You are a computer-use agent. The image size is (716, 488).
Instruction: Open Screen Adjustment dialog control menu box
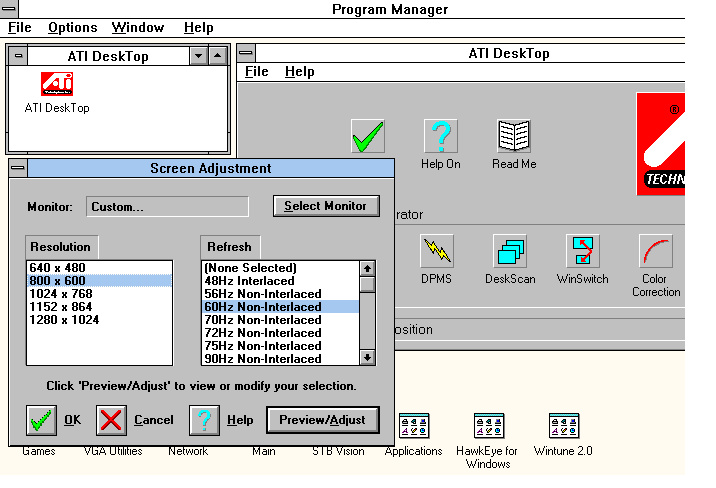coord(18,168)
